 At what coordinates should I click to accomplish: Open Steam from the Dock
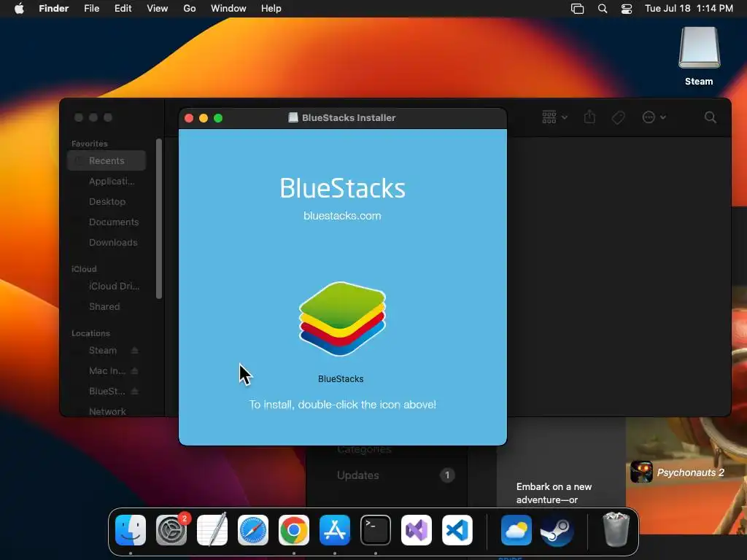tap(557, 530)
